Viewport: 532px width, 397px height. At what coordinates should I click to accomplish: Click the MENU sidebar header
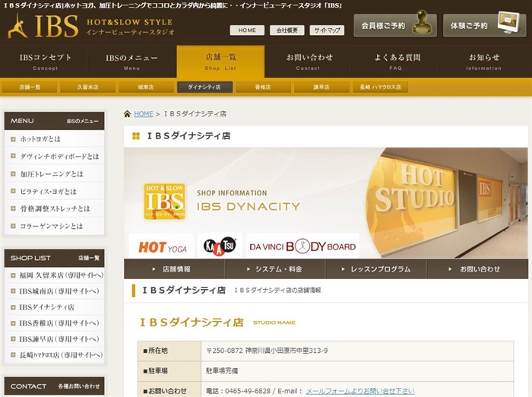click(x=54, y=121)
